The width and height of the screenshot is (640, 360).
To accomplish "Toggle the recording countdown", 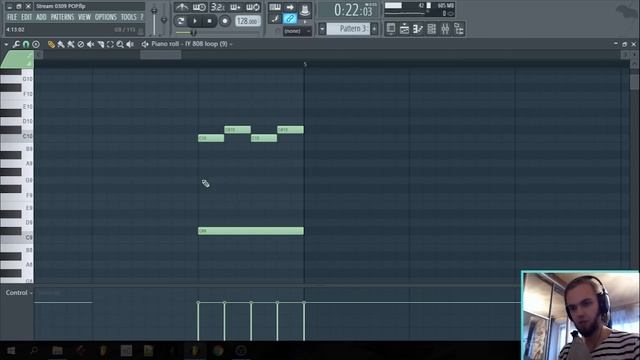I will click(218, 7).
